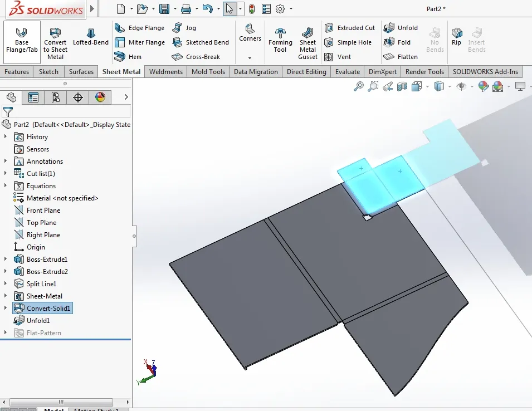Viewport: 532px width, 411px height.
Task: Insert a Vent feature
Action: [346, 56]
